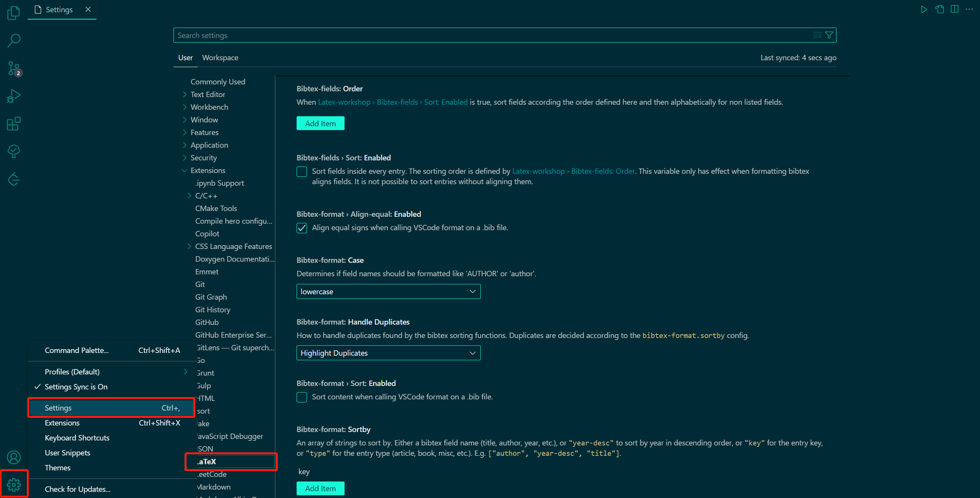Open the Search view in activity bar
The image size is (980, 498).
(x=13, y=40)
